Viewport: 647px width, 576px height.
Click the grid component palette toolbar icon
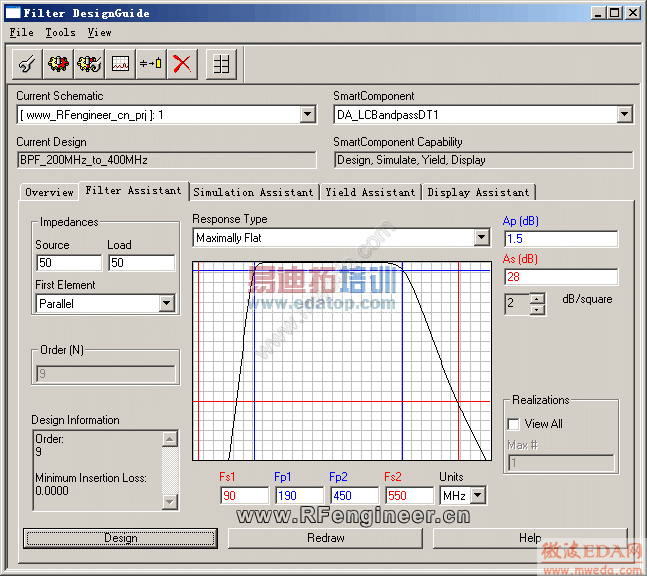point(221,64)
